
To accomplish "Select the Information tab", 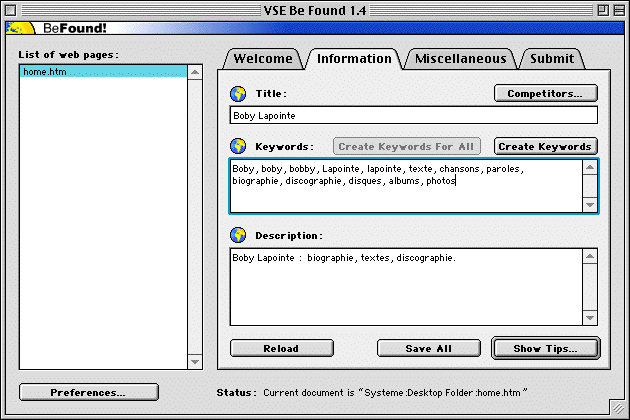I will [x=354, y=59].
